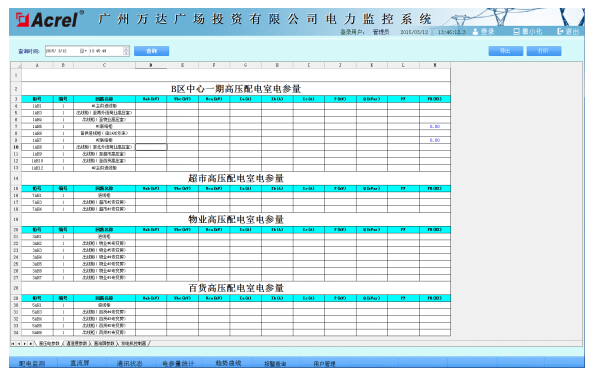Image resolution: width=594 pixels, height=378 pixels.
Task: Open the 配电监测 bottom menu
Action: (32, 363)
